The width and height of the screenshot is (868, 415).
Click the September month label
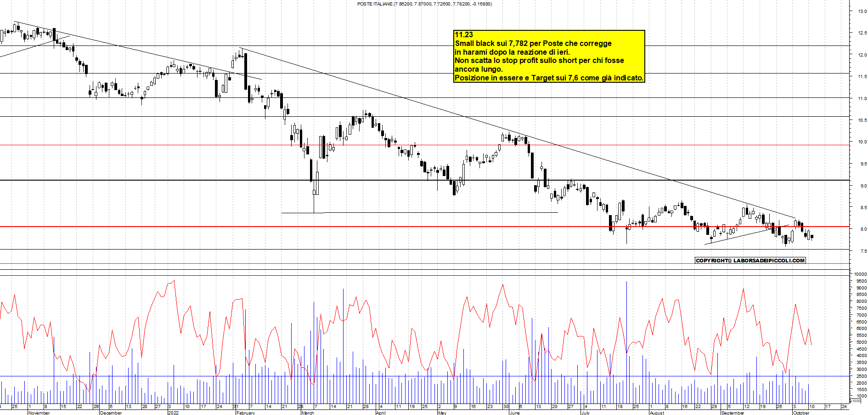pyautogui.click(x=733, y=413)
